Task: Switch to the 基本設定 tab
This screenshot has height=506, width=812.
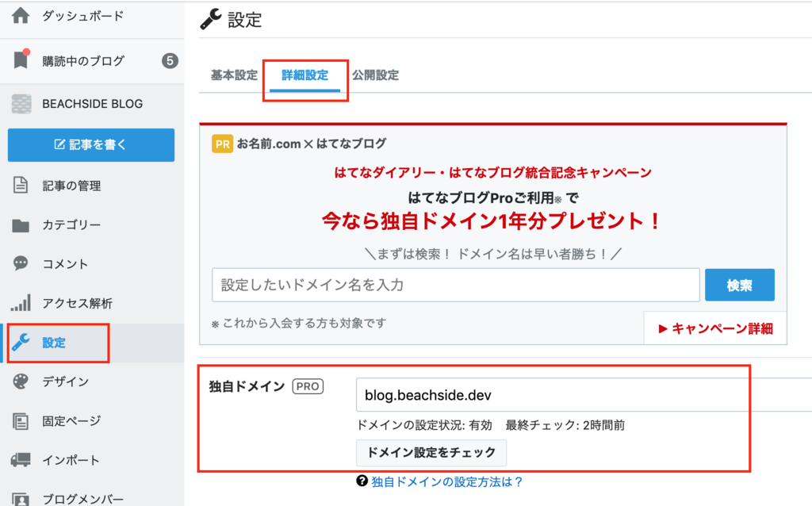Action: click(x=234, y=75)
